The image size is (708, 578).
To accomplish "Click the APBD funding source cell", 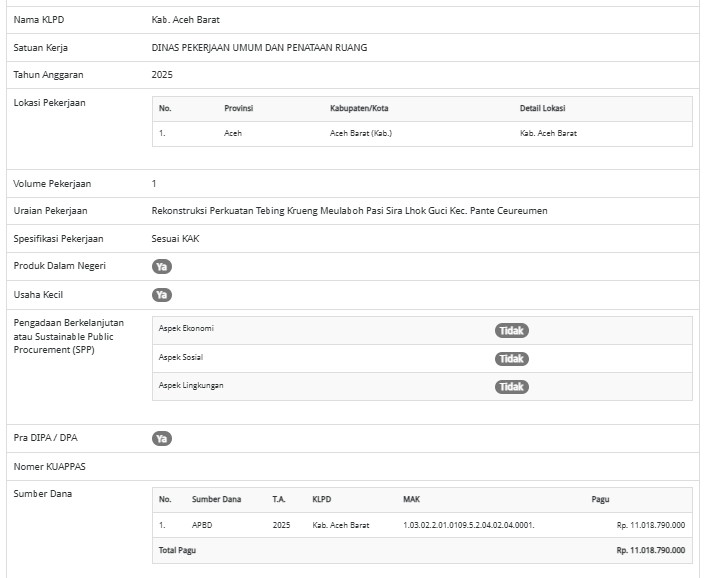I will 201,525.
